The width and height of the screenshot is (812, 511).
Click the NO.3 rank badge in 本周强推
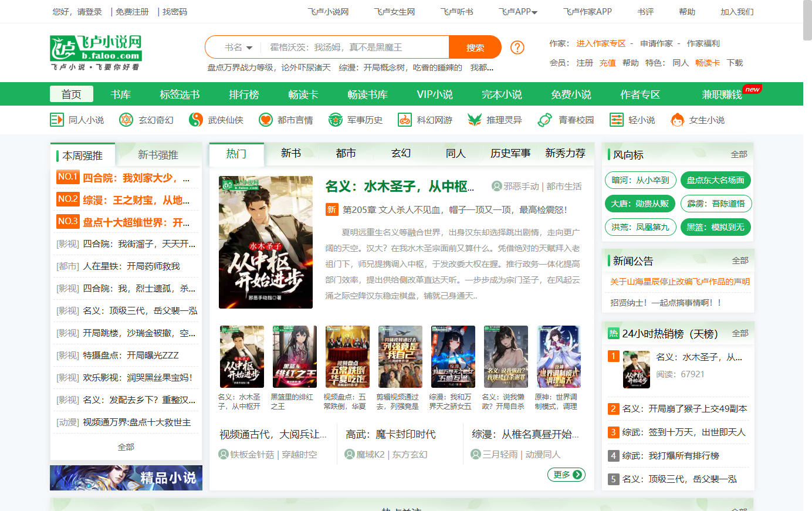[68, 222]
